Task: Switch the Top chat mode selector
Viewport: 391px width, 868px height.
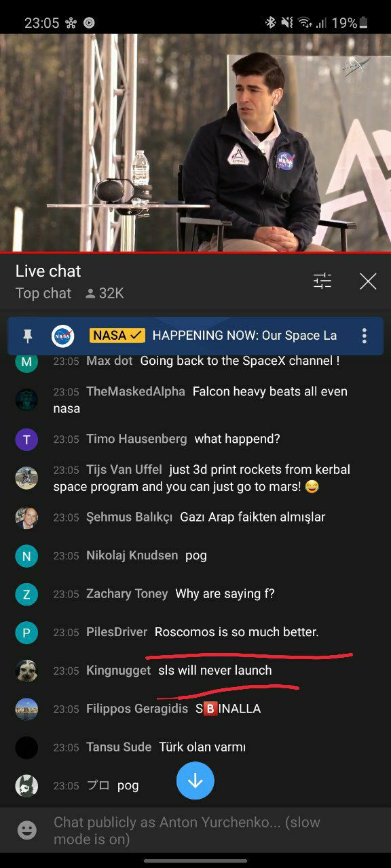Action: tap(43, 293)
